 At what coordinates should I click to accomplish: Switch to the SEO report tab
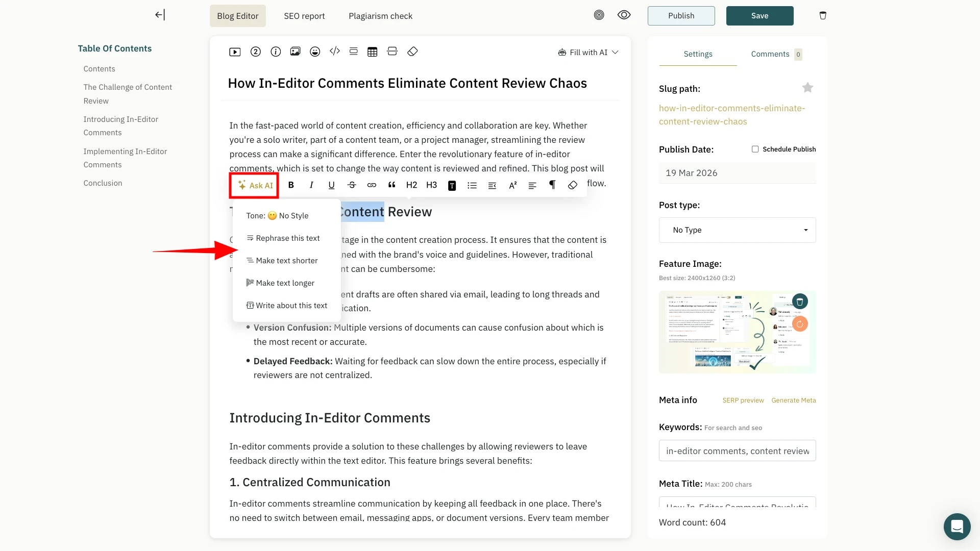[304, 16]
